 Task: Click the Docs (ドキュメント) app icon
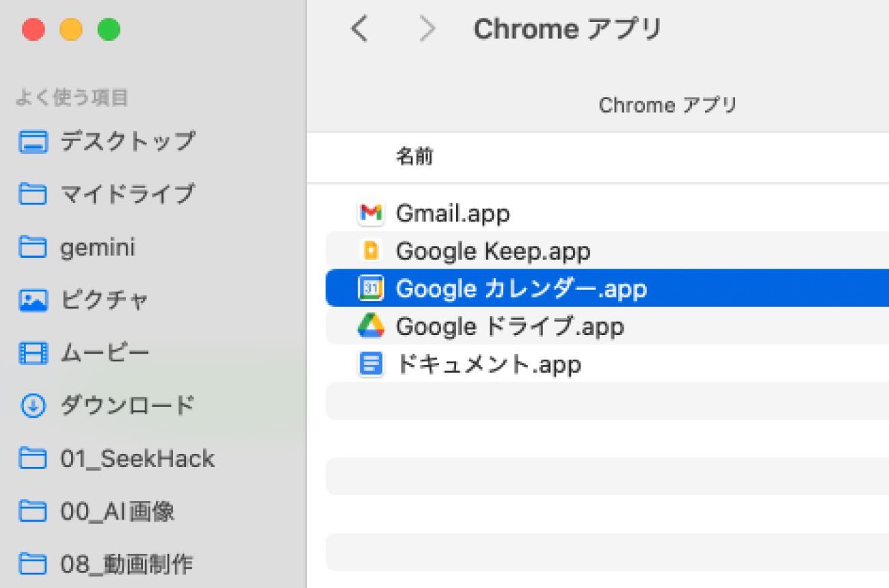pos(371,364)
